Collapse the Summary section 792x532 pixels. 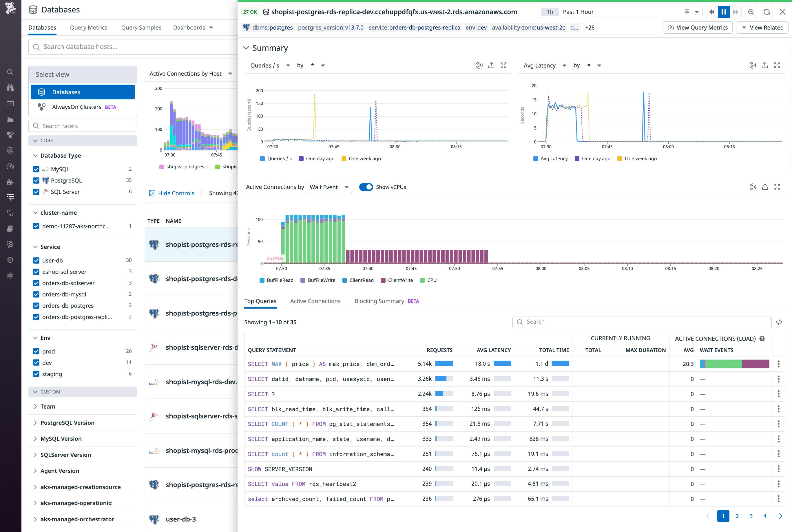(247, 48)
